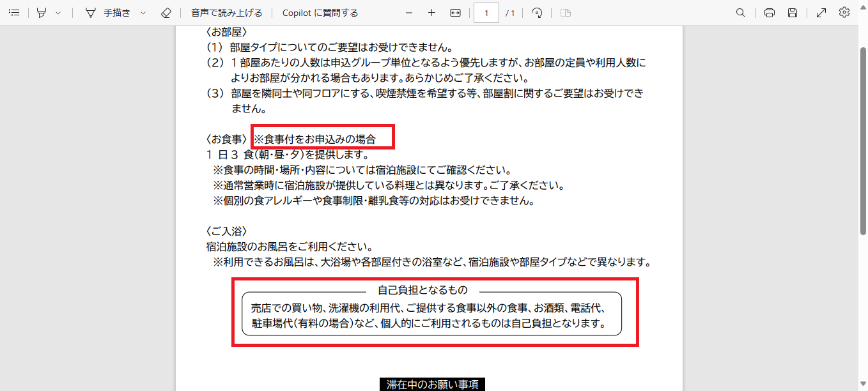Click line starting ※食事の時間・場所・内容
This screenshot has width=868, height=391.
point(362,170)
